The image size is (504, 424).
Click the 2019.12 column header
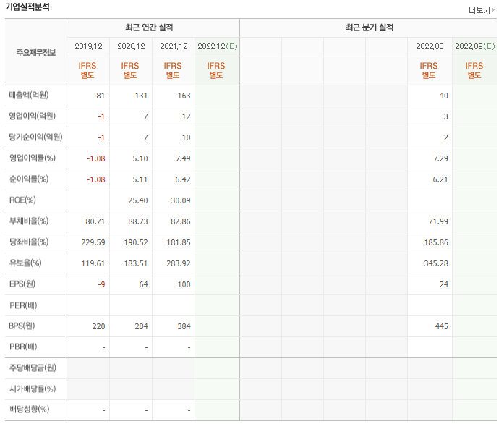[x=88, y=46]
